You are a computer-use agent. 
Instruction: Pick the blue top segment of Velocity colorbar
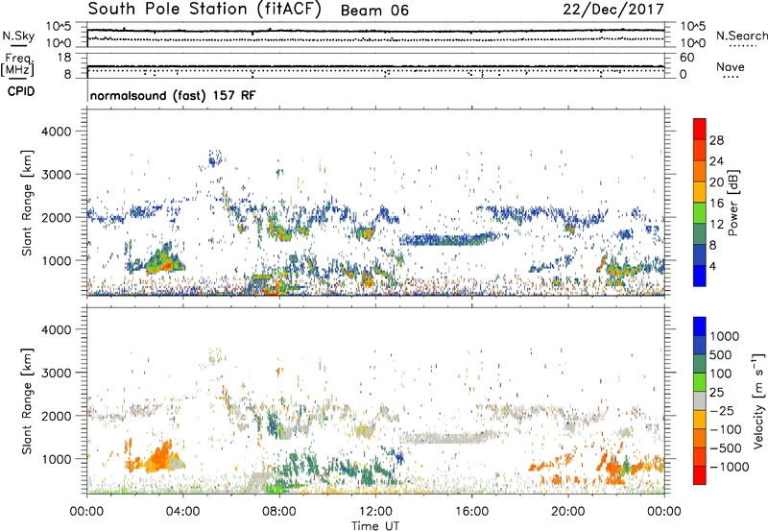coord(700,326)
